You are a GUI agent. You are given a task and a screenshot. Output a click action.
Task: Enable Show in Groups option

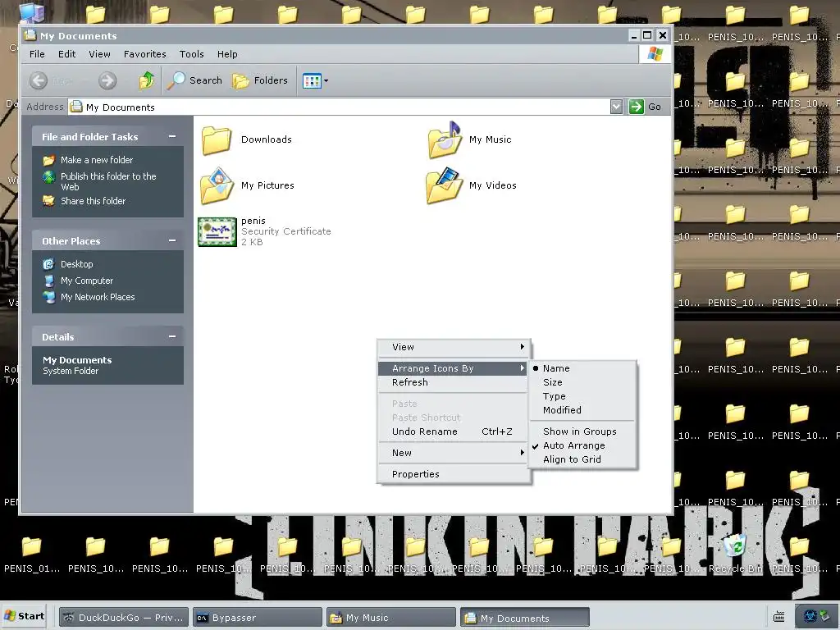(582, 431)
